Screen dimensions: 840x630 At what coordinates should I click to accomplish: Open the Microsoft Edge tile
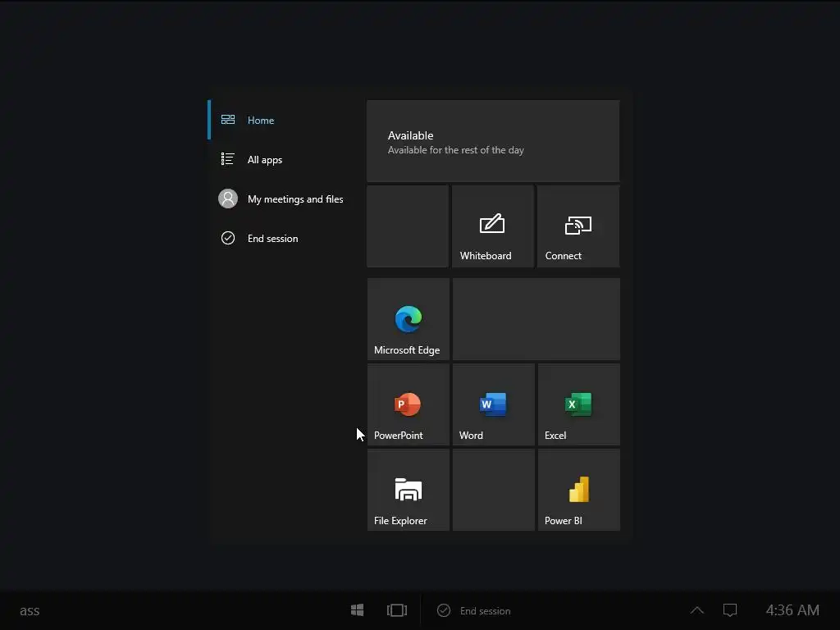[x=409, y=319]
